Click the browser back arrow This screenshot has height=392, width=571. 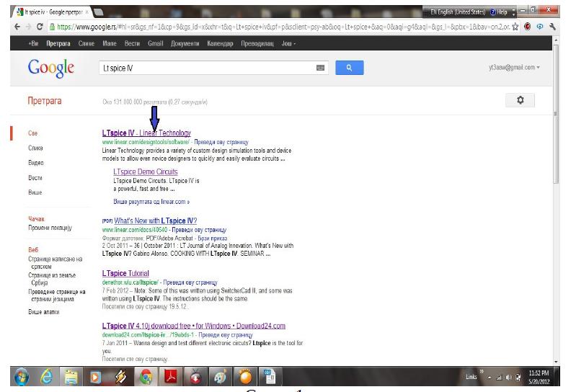tap(17, 27)
